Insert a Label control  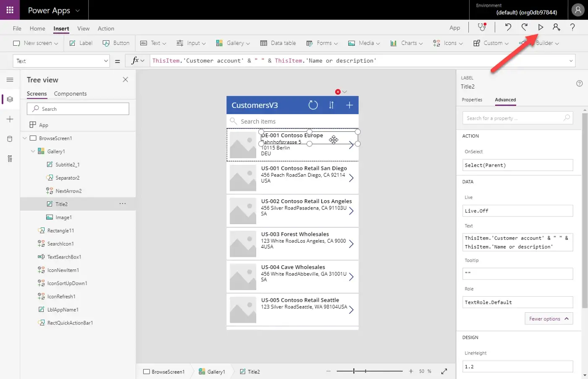(x=81, y=43)
